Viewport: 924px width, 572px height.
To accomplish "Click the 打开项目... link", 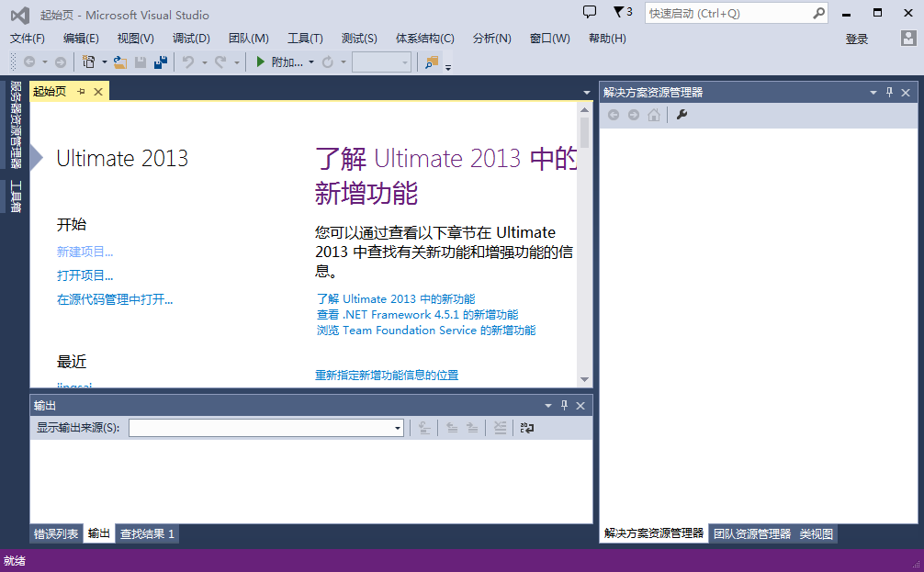I will (x=85, y=275).
